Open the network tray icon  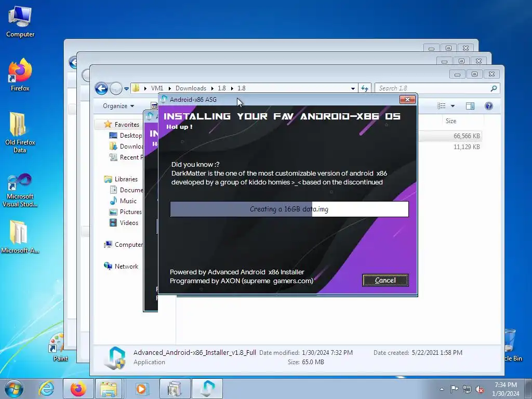(x=467, y=389)
